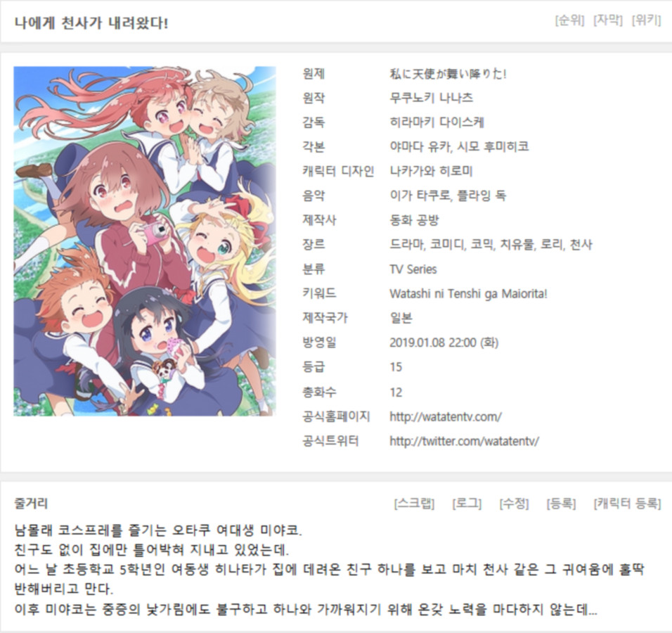
Task: Open the [순위] ranking link
Action: coord(569,20)
